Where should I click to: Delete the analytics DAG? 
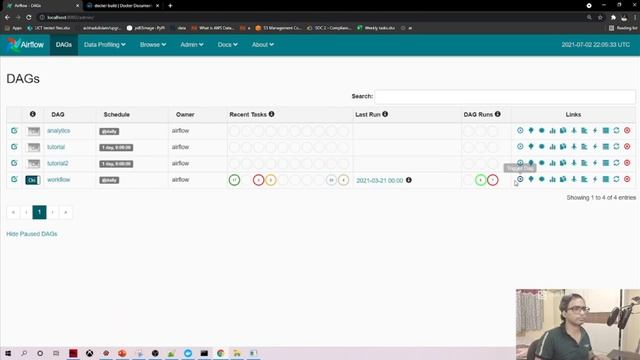click(x=627, y=131)
